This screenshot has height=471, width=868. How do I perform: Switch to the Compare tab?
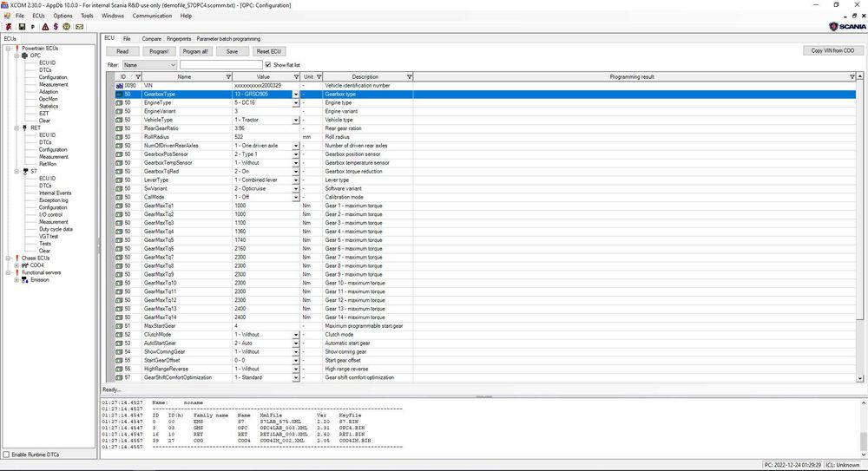[x=151, y=39]
